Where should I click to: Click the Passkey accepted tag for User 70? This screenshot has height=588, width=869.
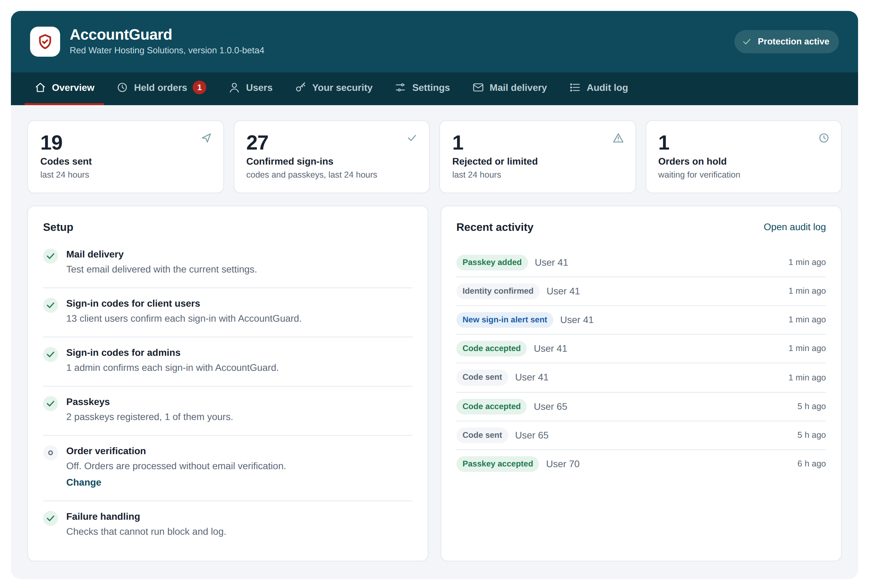497,464
